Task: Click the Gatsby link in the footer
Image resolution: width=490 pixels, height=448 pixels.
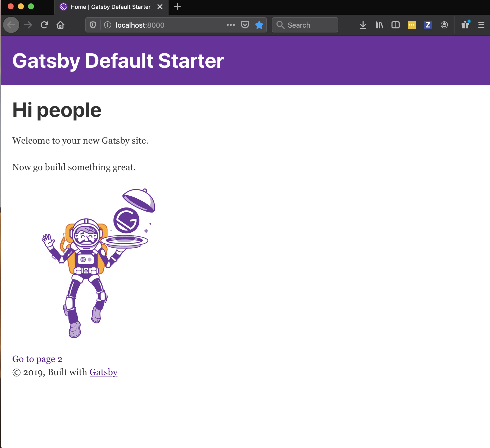Action: (103, 372)
